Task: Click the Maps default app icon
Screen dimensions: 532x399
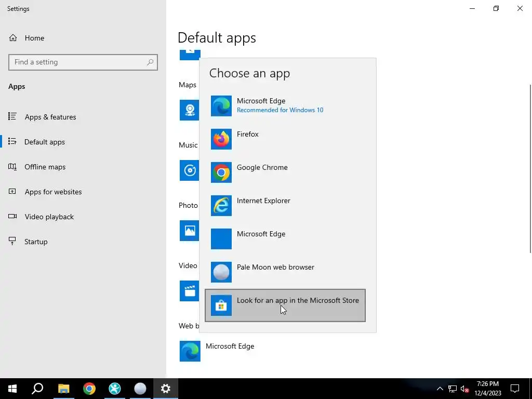Action: tap(190, 110)
